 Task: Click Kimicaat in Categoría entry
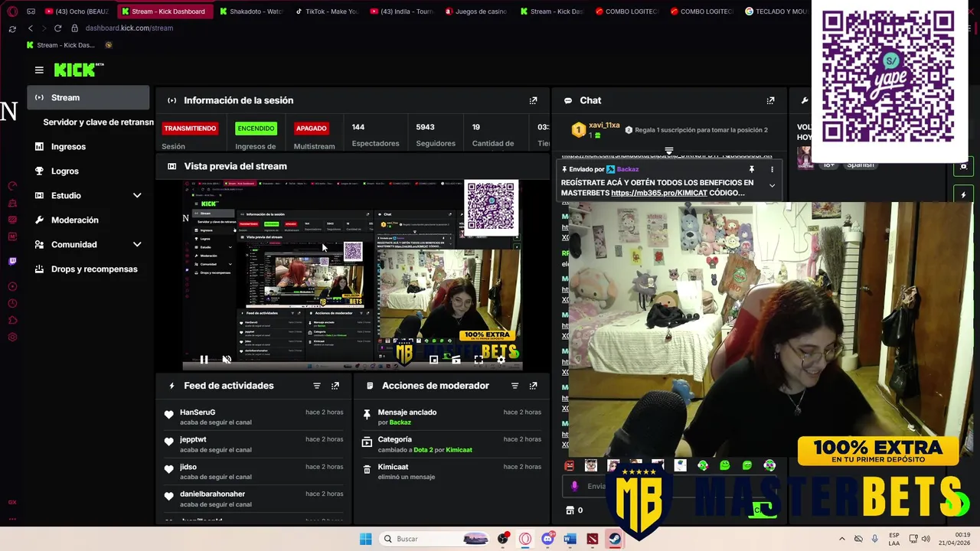click(x=459, y=450)
